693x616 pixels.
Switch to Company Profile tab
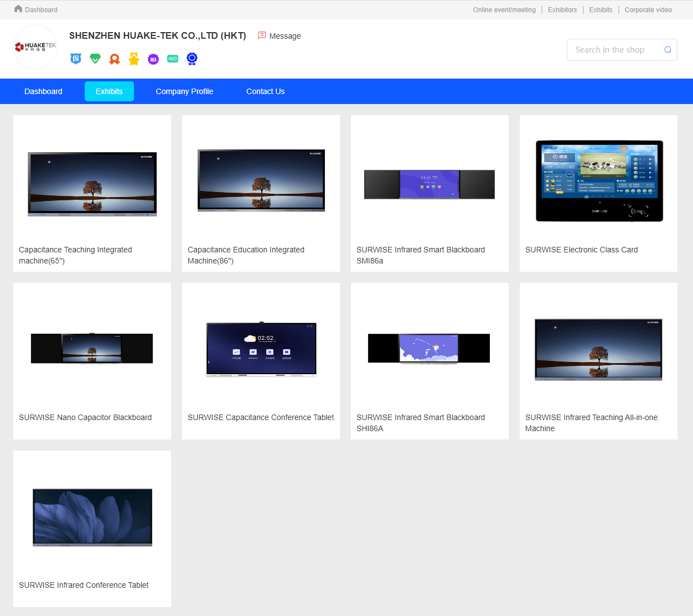point(184,91)
